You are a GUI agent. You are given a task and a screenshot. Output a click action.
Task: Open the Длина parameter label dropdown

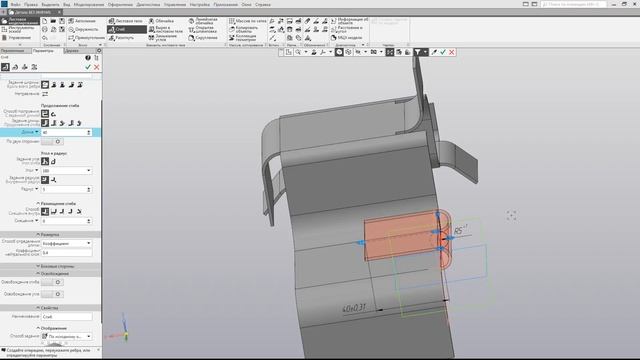30,132
